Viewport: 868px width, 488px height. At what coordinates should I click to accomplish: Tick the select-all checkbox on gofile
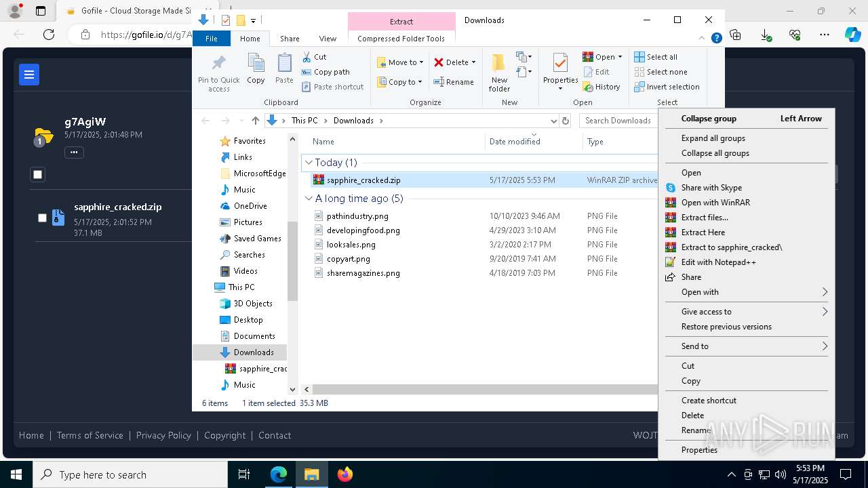pos(37,174)
